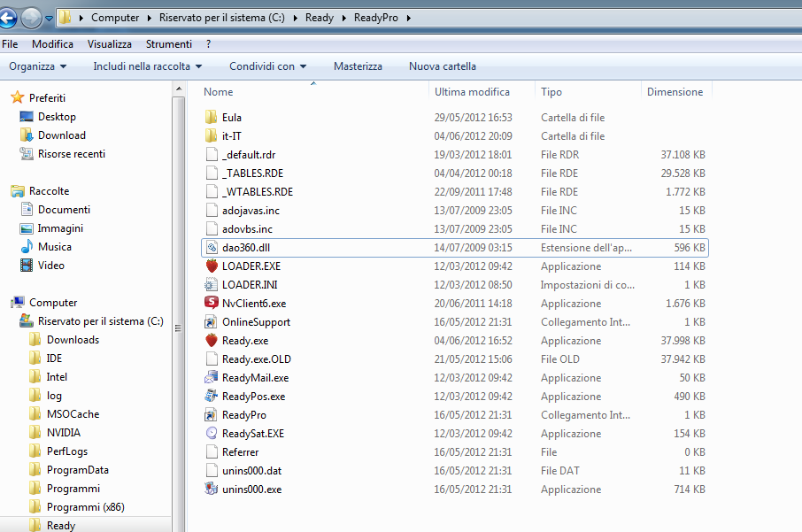
Task: Open the Condividi con dropdown
Action: tap(267, 66)
